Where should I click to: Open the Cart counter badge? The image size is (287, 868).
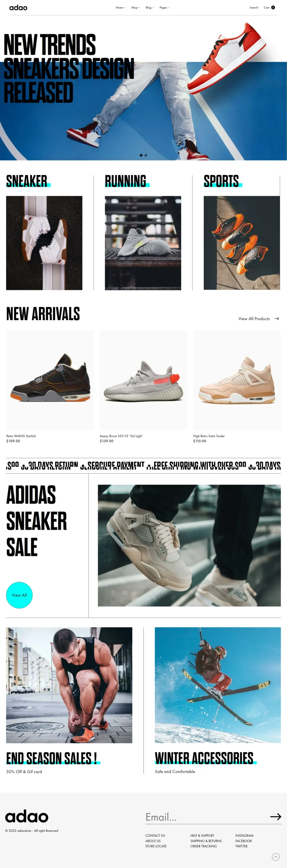tap(273, 7)
